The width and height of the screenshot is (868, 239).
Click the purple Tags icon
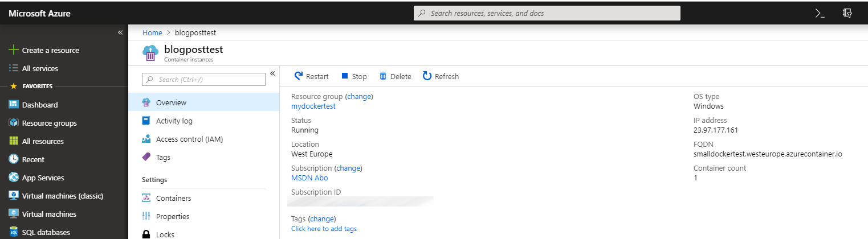point(146,157)
